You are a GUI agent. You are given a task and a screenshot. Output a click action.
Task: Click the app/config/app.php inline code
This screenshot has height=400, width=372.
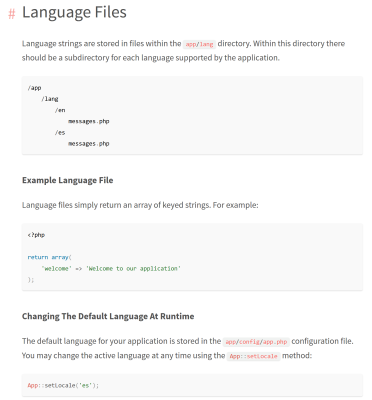(x=256, y=342)
